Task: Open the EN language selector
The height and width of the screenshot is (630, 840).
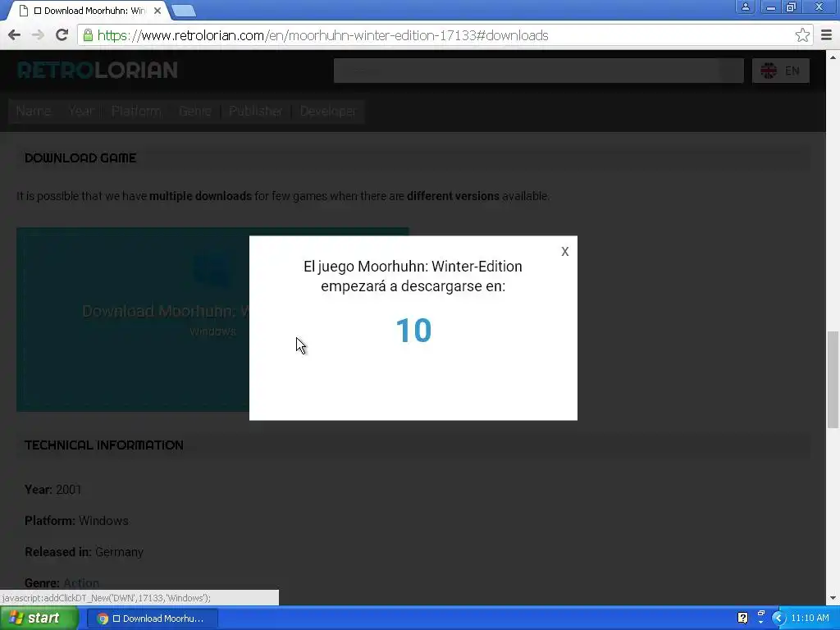Action: coord(781,71)
